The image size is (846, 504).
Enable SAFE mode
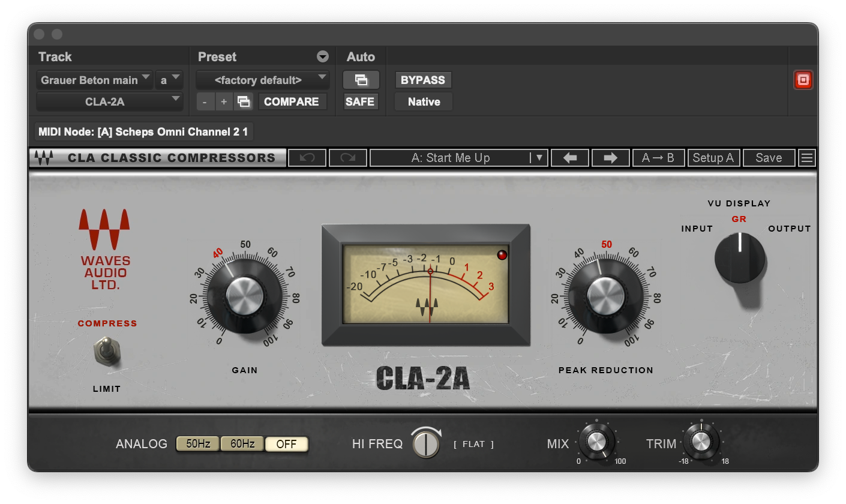[360, 101]
